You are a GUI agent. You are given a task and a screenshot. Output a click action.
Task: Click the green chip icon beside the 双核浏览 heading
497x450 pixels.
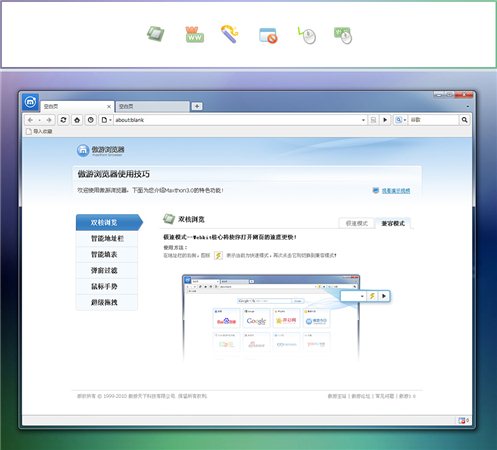169,219
